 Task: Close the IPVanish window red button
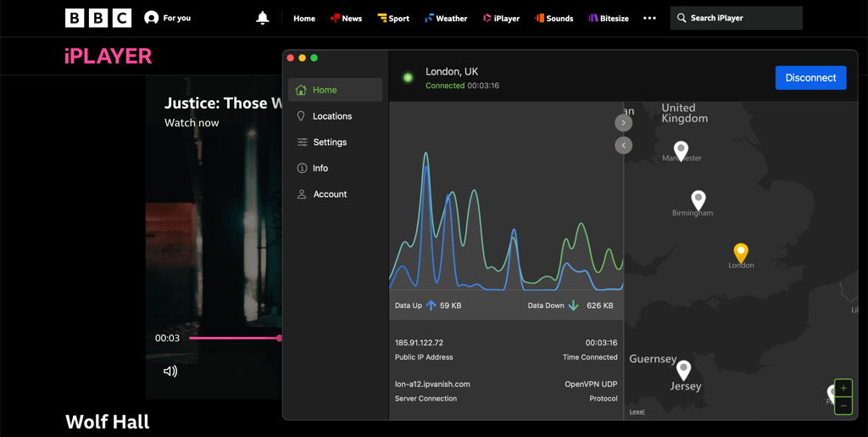tap(291, 59)
